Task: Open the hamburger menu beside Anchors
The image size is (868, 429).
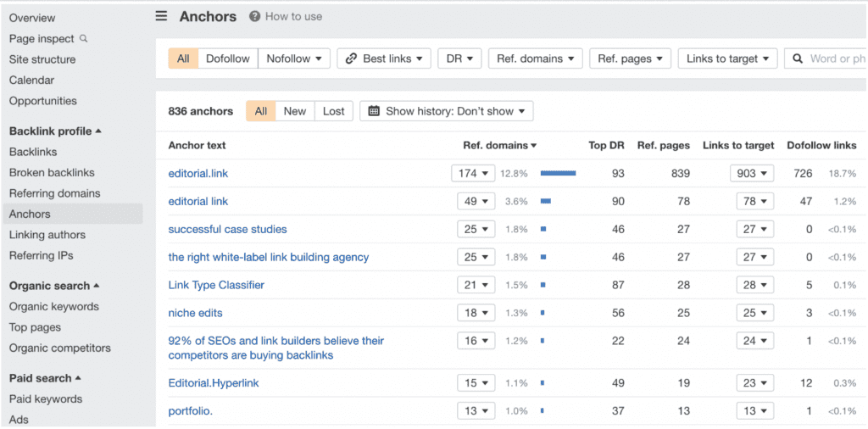Action: point(161,16)
